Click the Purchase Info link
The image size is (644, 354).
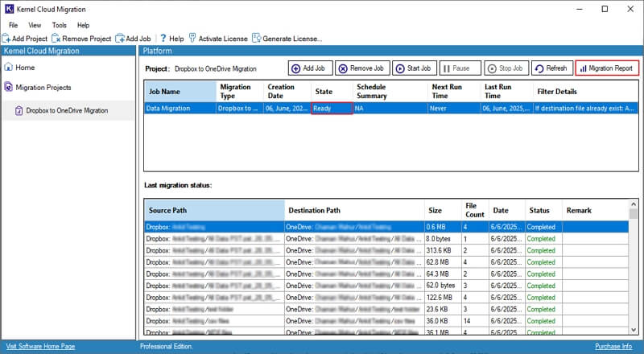click(613, 346)
